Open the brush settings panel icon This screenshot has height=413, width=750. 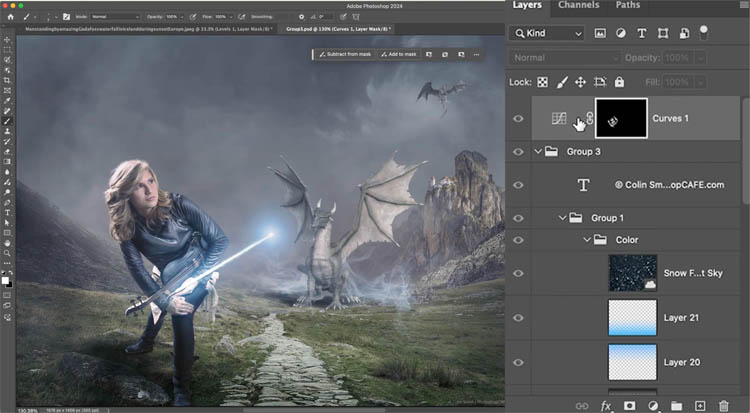tap(66, 17)
